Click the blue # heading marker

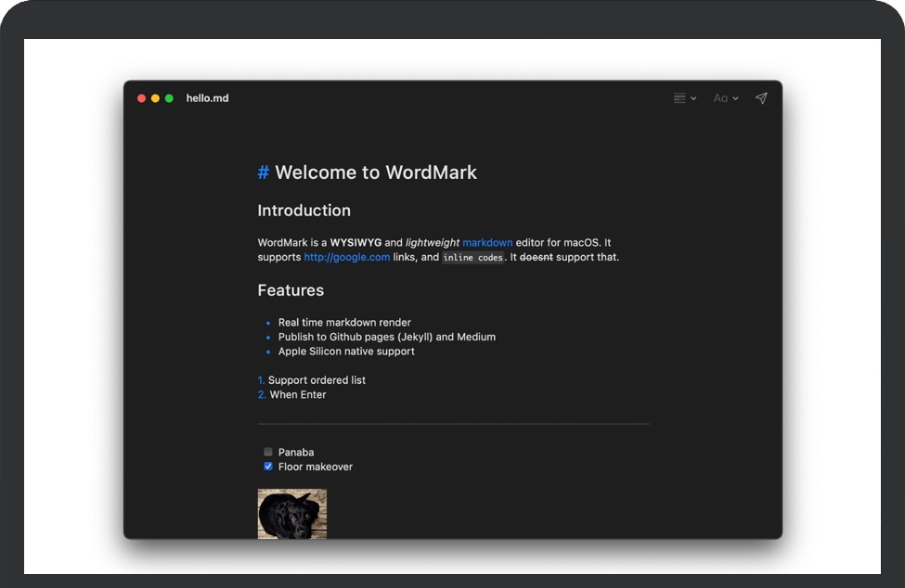coord(264,173)
